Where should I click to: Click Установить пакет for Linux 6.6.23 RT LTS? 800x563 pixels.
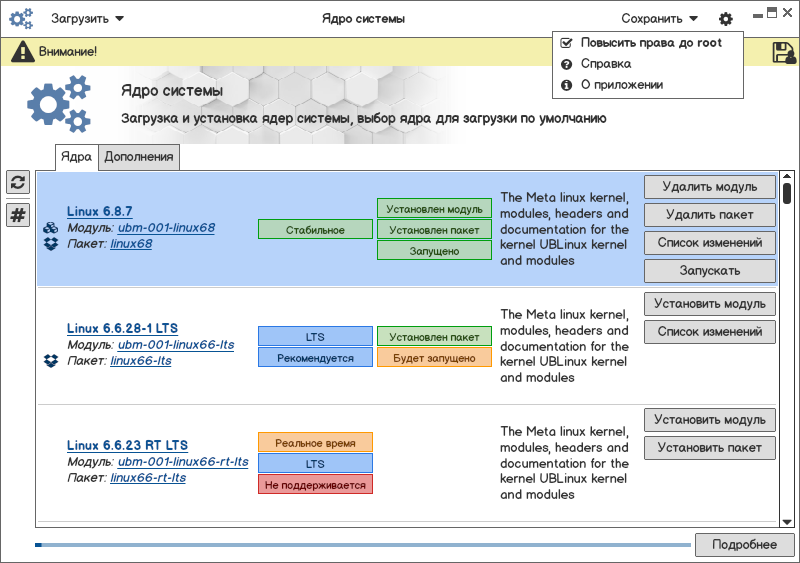coord(710,448)
